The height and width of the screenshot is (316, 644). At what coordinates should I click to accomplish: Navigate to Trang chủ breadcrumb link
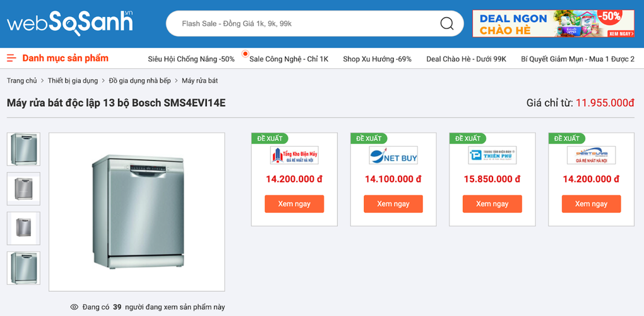(21, 81)
